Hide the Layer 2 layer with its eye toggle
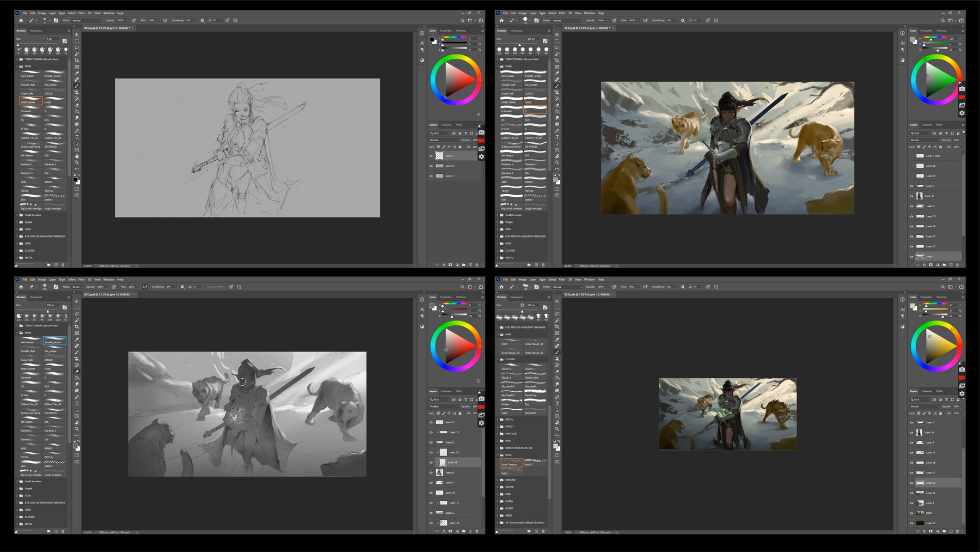This screenshot has width=980, height=552. click(431, 156)
